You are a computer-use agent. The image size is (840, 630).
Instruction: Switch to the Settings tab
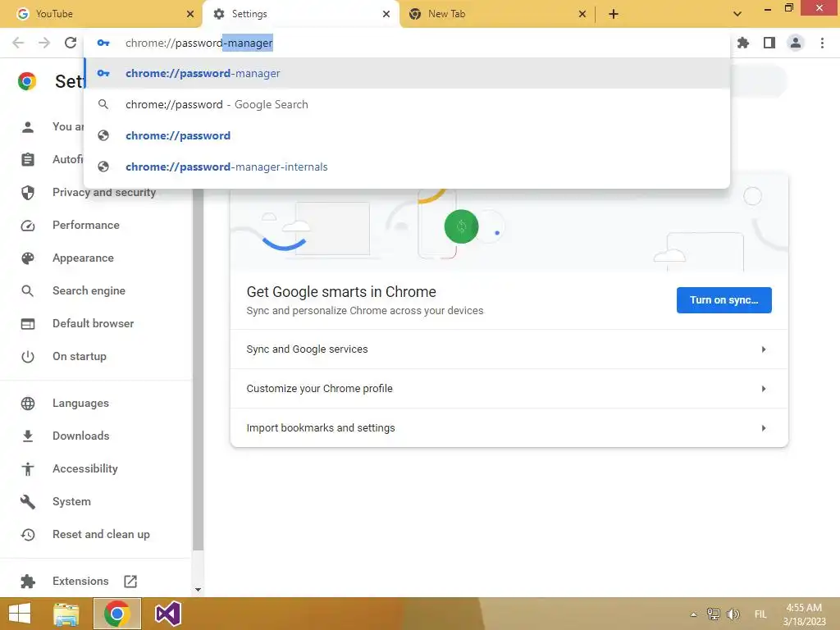tap(301, 14)
